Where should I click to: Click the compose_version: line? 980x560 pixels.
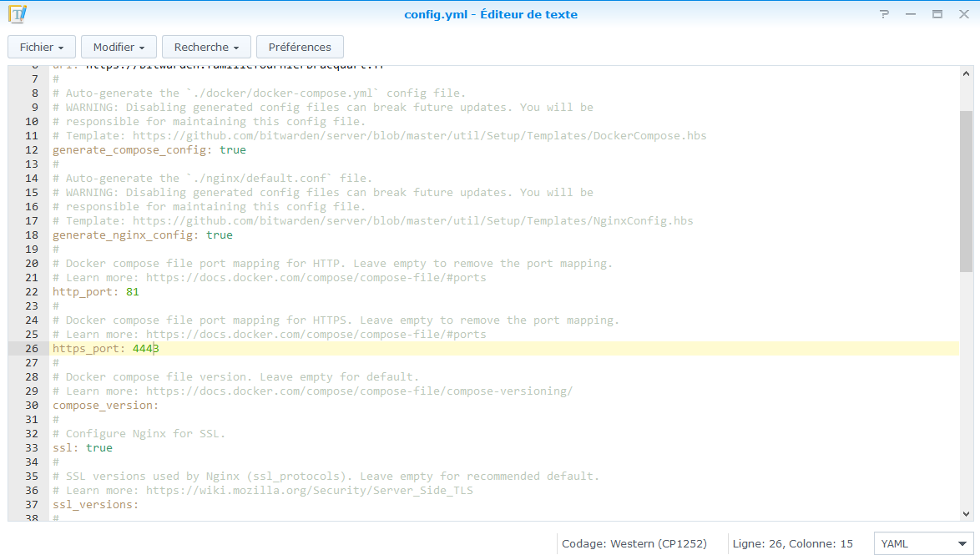pos(106,406)
